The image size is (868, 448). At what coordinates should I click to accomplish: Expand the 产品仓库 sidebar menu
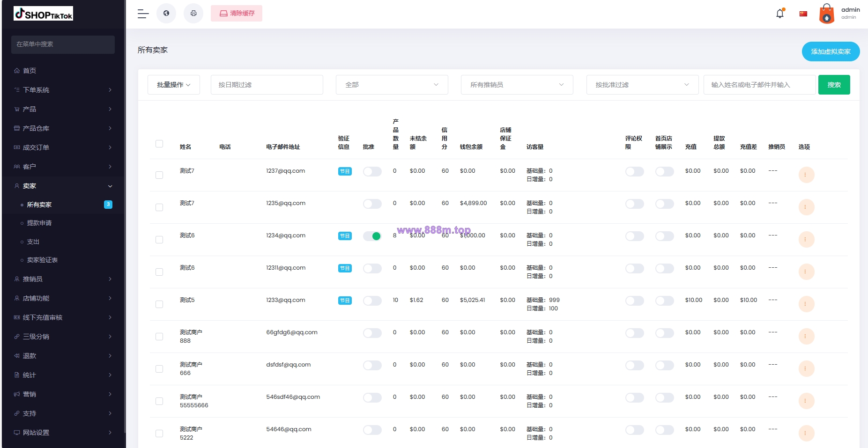pos(63,128)
